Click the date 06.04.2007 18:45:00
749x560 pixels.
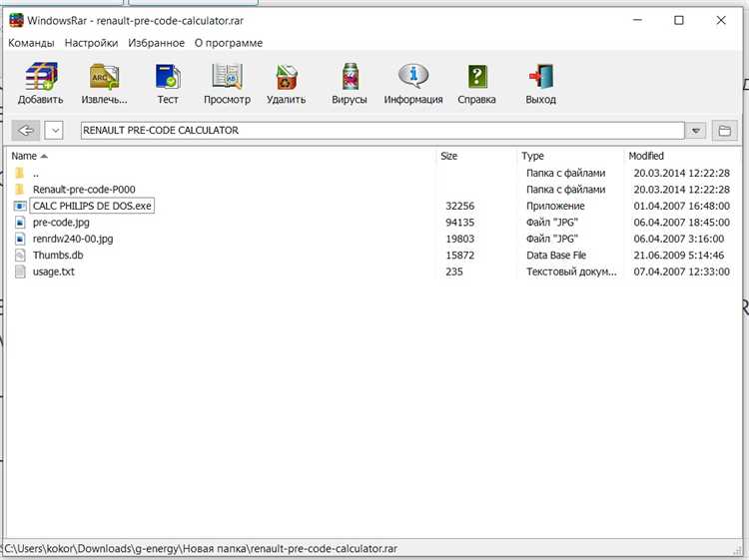[682, 223]
